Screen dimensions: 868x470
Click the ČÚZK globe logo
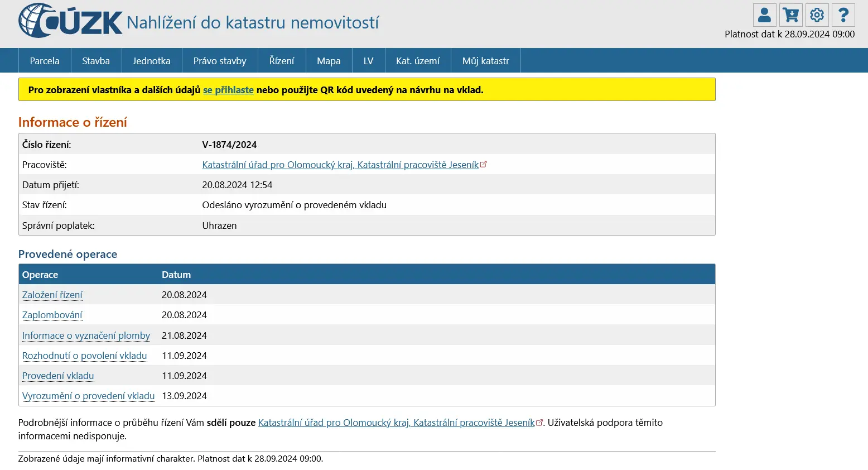pyautogui.click(x=36, y=21)
